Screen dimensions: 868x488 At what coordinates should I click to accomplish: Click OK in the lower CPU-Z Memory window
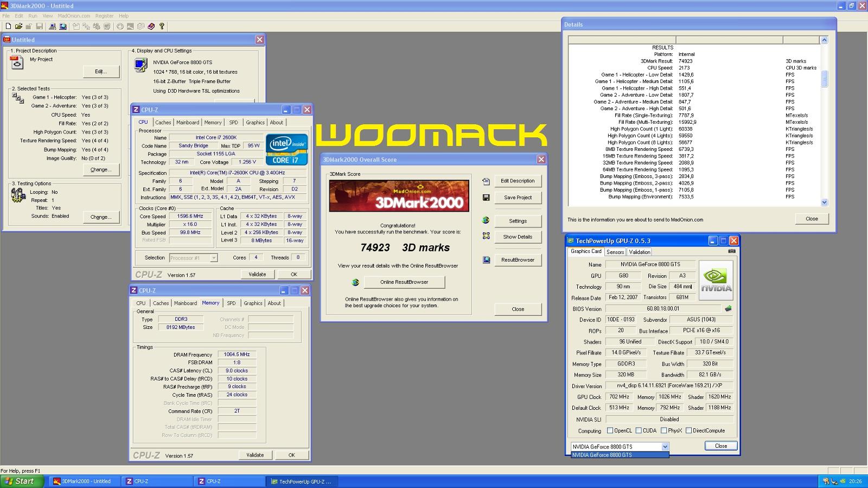click(291, 455)
